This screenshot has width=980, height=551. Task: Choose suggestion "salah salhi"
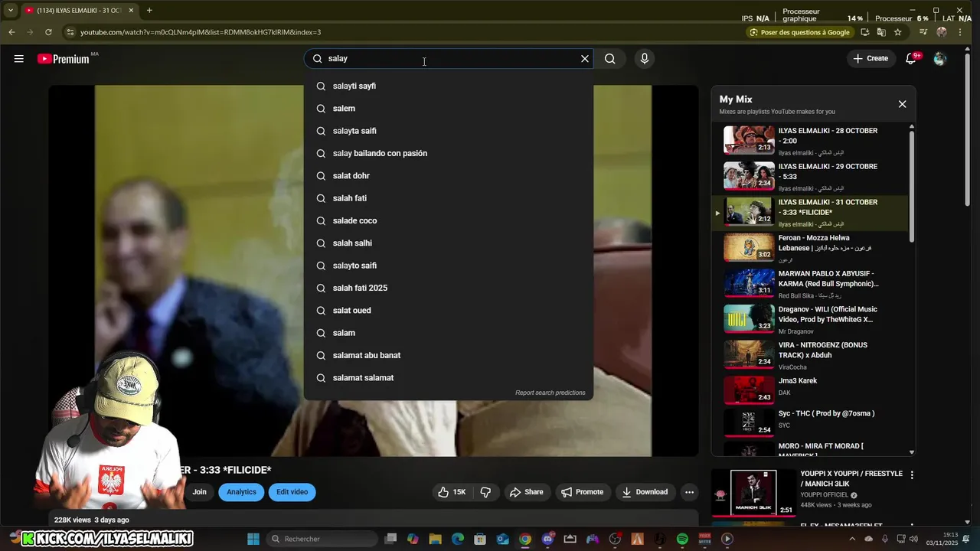click(x=449, y=243)
